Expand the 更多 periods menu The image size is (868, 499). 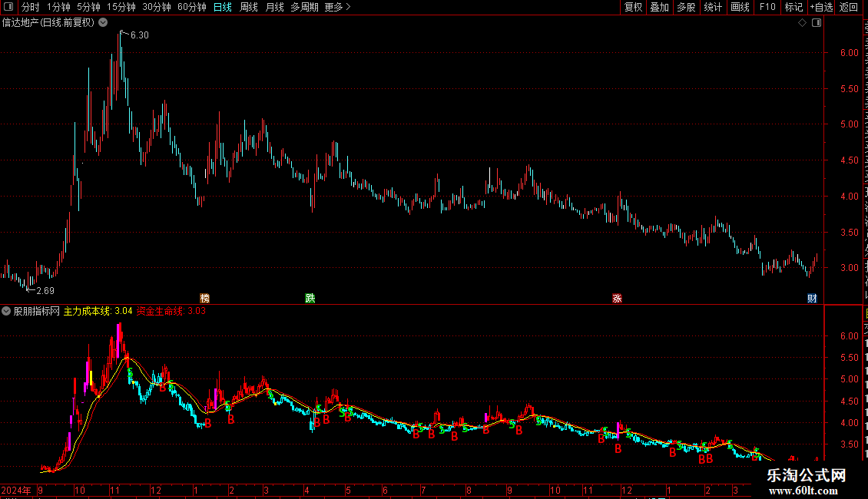tap(337, 7)
